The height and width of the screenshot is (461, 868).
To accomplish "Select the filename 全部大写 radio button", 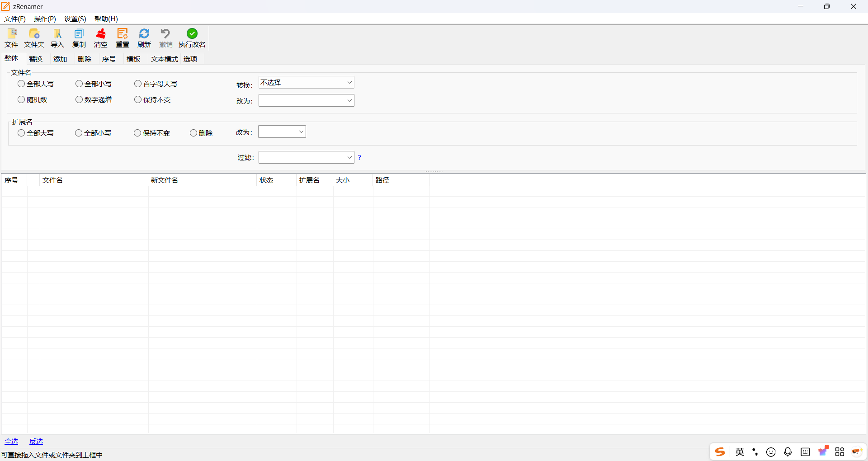I will tap(21, 84).
